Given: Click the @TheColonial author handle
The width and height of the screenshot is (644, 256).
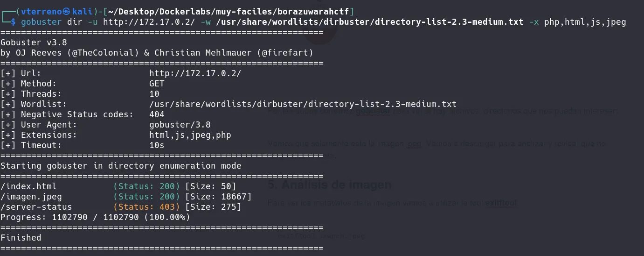Looking at the screenshot, I should pyautogui.click(x=103, y=53).
